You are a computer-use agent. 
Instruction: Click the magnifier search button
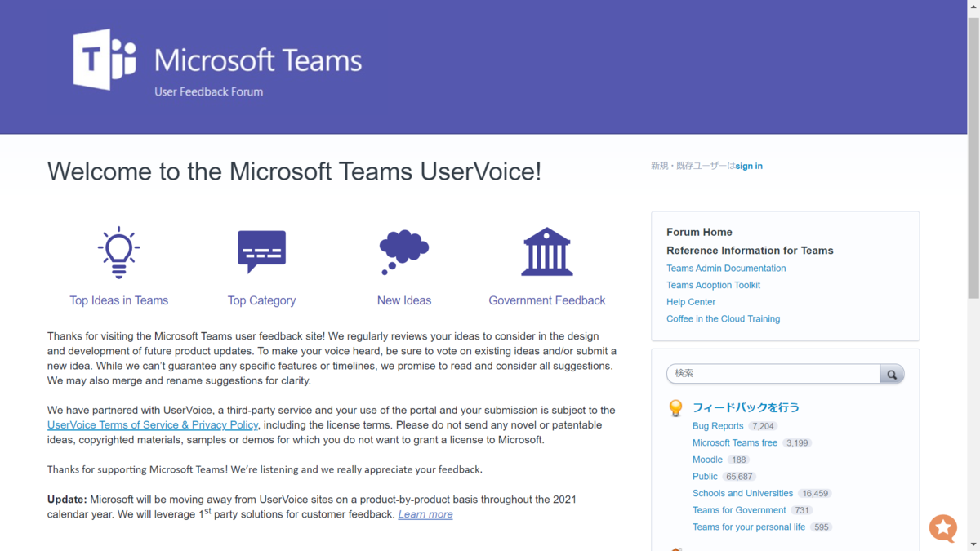pyautogui.click(x=892, y=374)
